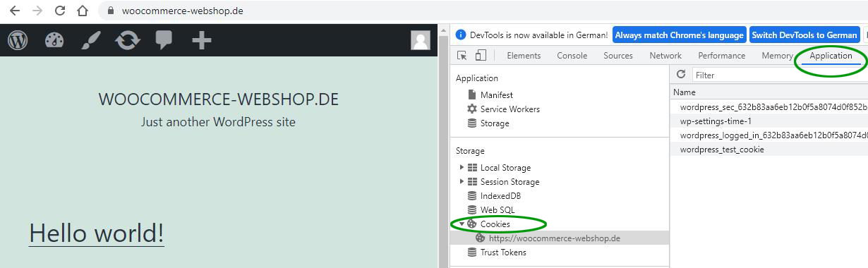Image resolution: width=868 pixels, height=268 pixels.
Task: Click Switch DevTools to German button
Action: tap(804, 35)
